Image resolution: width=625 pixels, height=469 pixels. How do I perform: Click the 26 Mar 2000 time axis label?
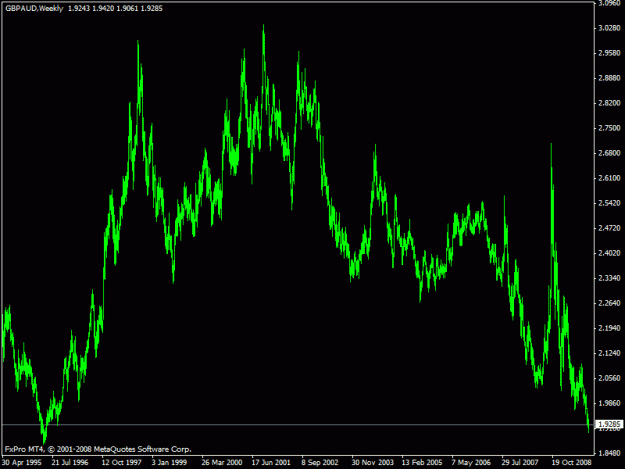click(x=222, y=463)
